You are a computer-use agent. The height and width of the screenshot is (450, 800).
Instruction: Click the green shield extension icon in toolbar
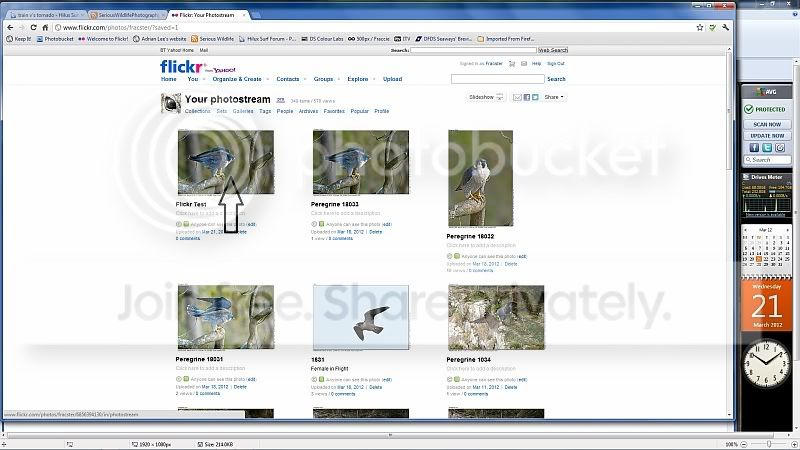713,28
